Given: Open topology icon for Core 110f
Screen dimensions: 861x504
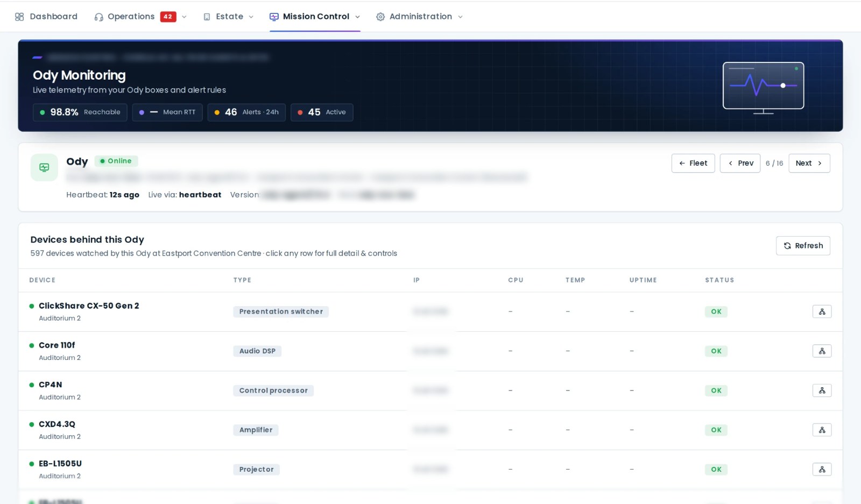Looking at the screenshot, I should coord(822,351).
